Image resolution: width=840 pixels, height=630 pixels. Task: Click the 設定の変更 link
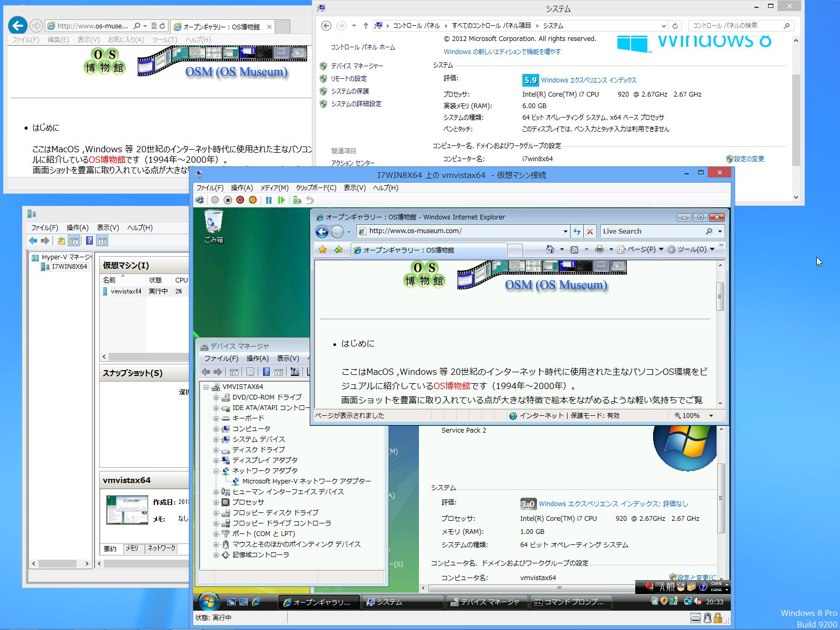749,159
